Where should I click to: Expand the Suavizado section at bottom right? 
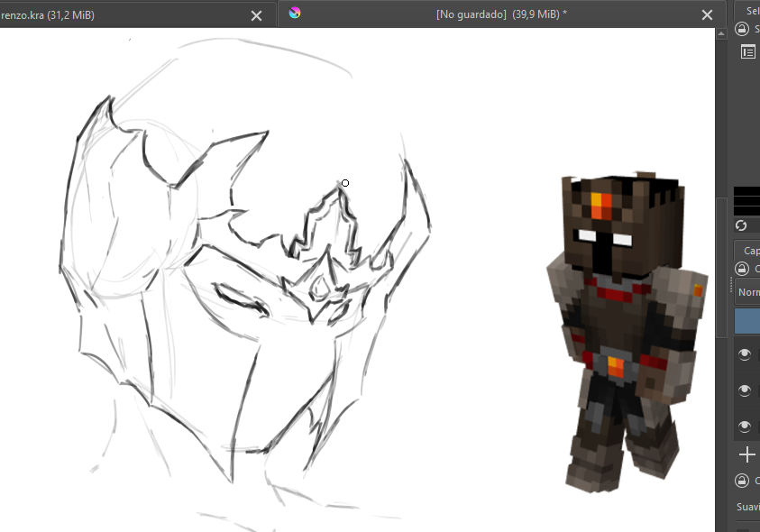tap(746, 507)
